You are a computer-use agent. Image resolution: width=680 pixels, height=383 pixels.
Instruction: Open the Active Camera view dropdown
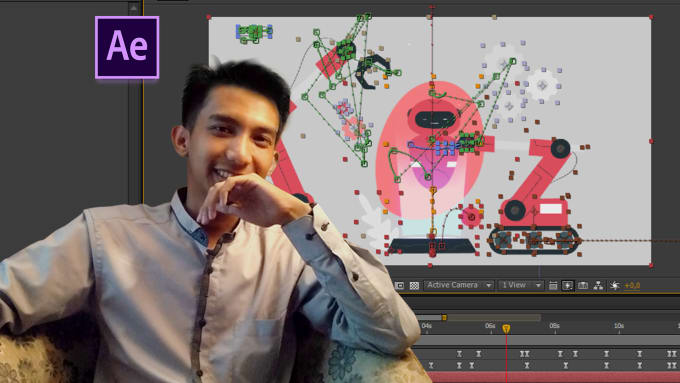click(x=459, y=285)
